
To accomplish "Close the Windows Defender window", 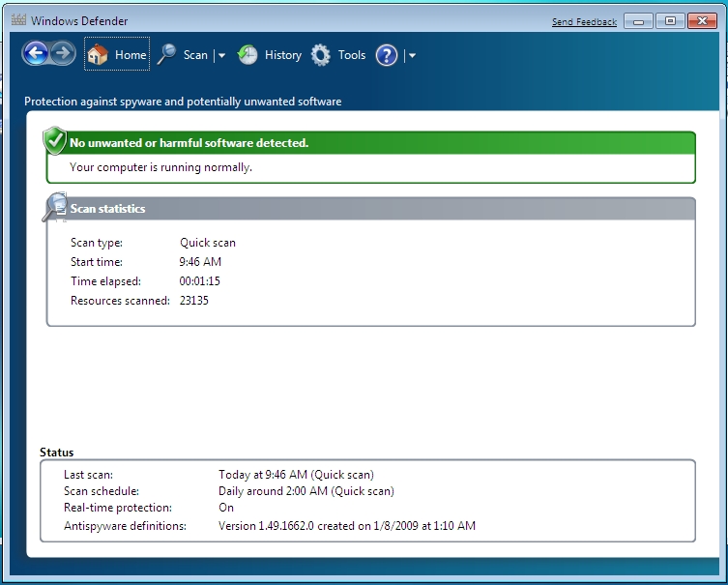I will pos(702,21).
